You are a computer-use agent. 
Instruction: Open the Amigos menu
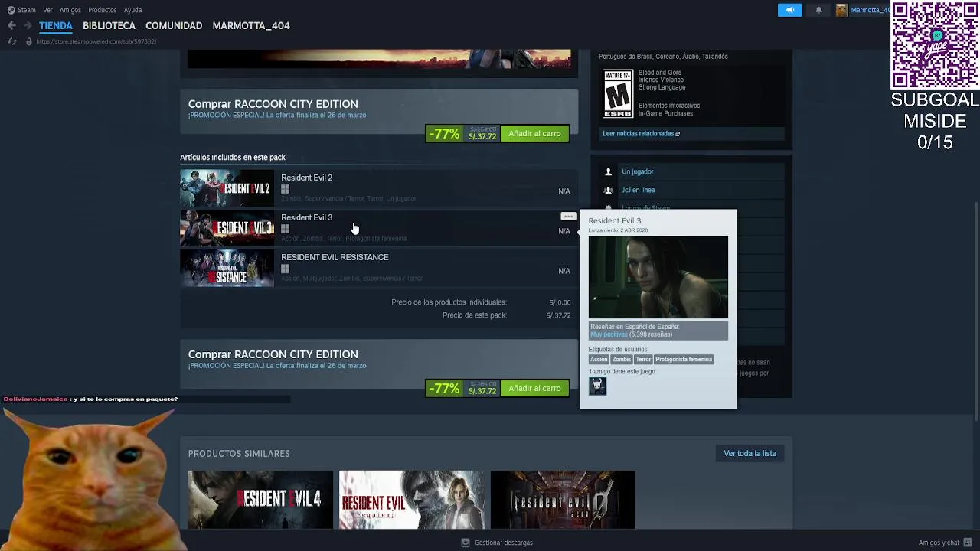70,10
